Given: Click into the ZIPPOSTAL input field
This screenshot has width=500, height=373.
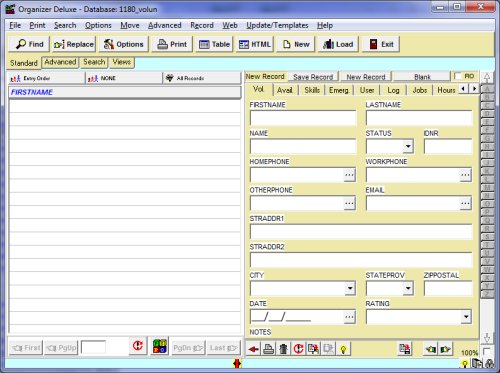Looking at the screenshot, I should click(x=448, y=288).
